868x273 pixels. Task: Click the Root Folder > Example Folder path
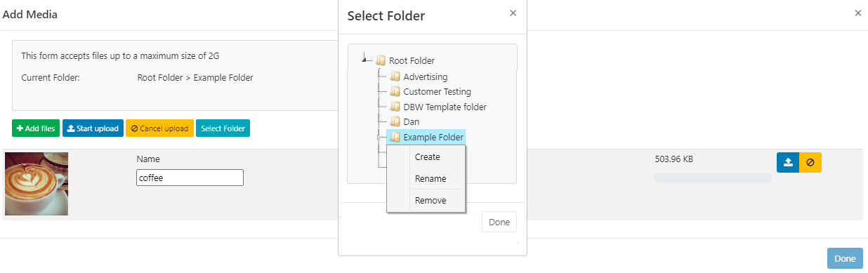(x=195, y=78)
